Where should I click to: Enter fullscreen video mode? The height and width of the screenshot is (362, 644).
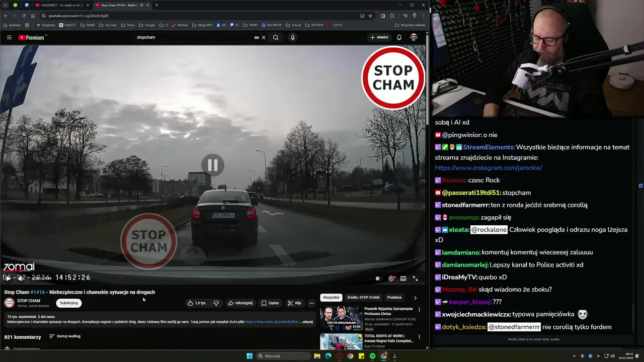415,278
